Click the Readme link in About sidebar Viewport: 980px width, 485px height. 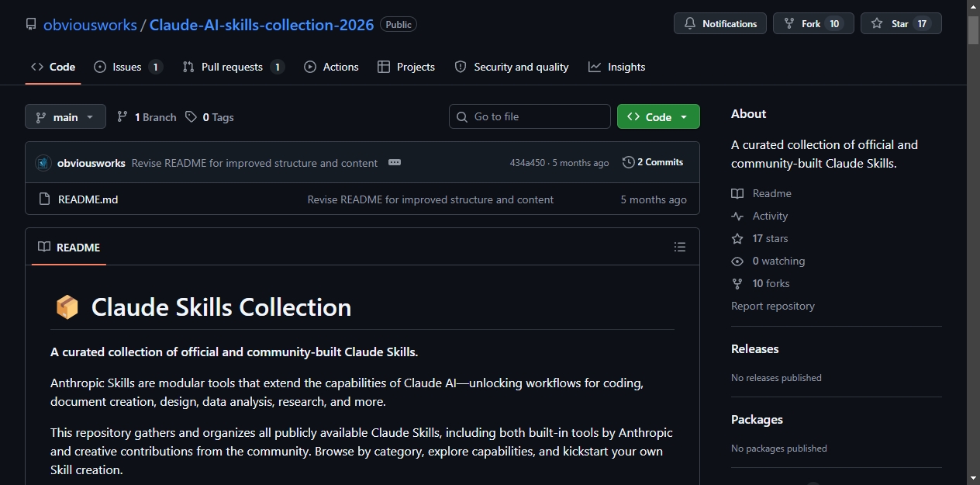click(x=761, y=193)
